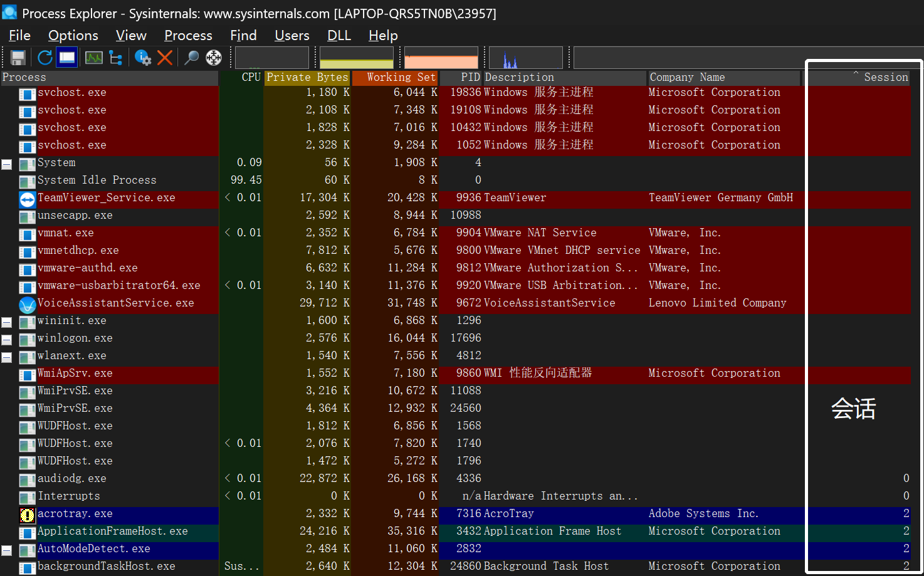The height and width of the screenshot is (576, 924).
Task: Click the Find Window's Process crosshair icon
Action: click(x=214, y=58)
